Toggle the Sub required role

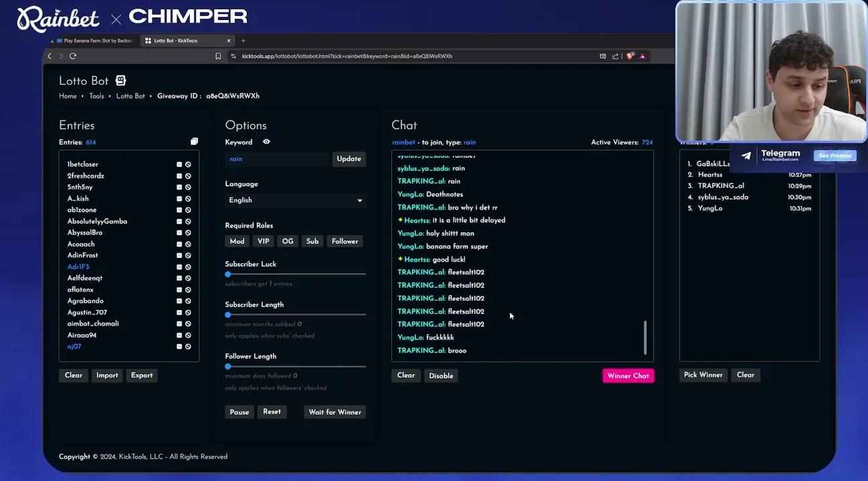(312, 241)
